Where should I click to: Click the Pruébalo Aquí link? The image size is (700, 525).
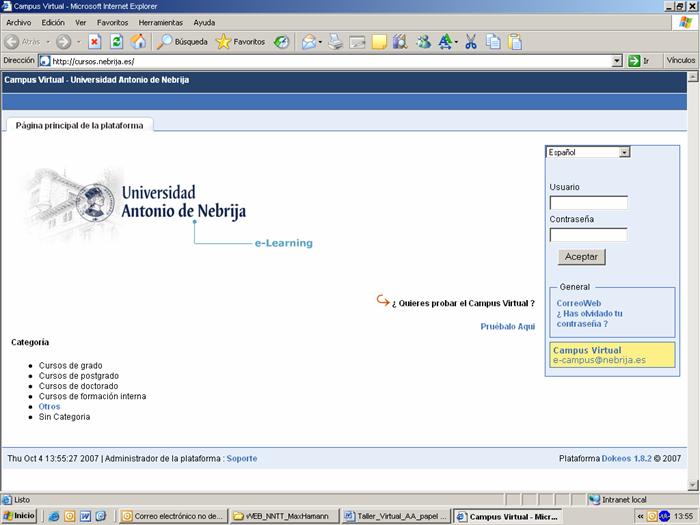coord(508,326)
